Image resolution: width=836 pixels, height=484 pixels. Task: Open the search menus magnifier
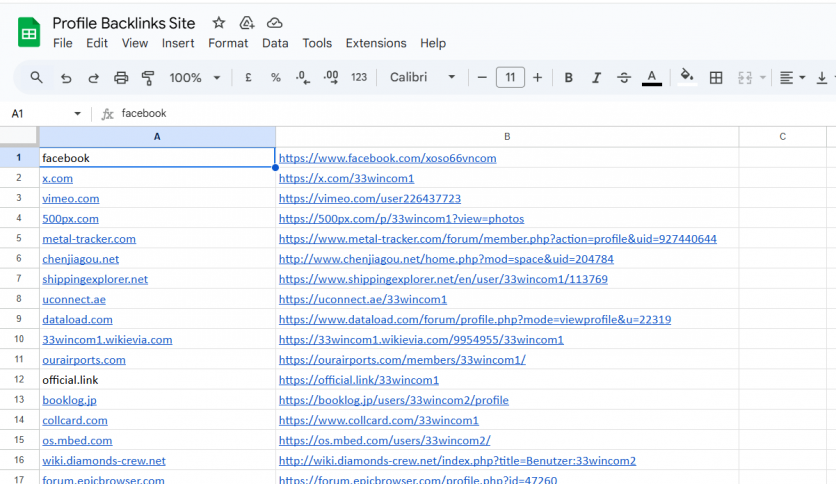(x=36, y=78)
